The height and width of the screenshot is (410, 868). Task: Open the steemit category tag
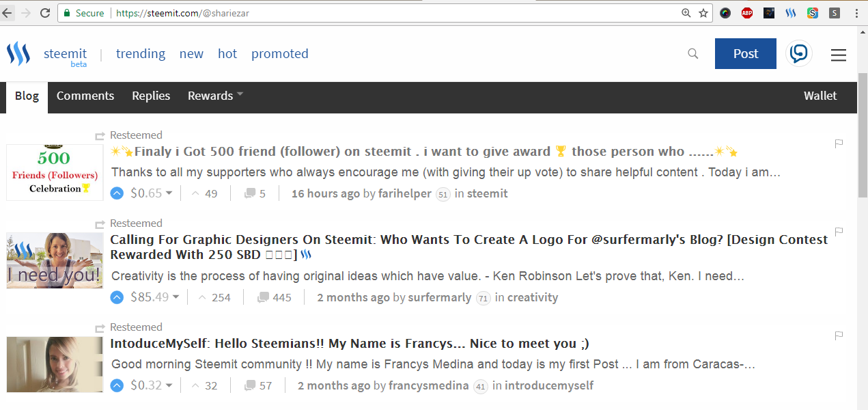(x=488, y=193)
